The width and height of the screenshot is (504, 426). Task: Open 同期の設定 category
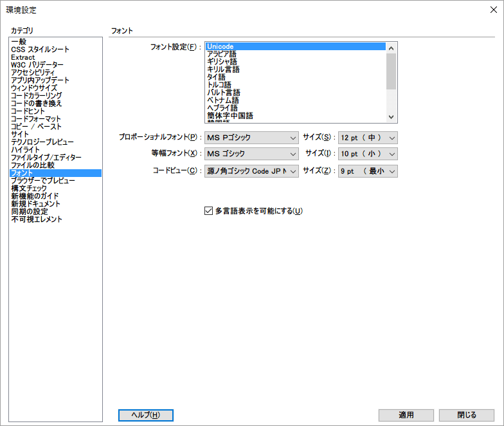click(x=55, y=211)
